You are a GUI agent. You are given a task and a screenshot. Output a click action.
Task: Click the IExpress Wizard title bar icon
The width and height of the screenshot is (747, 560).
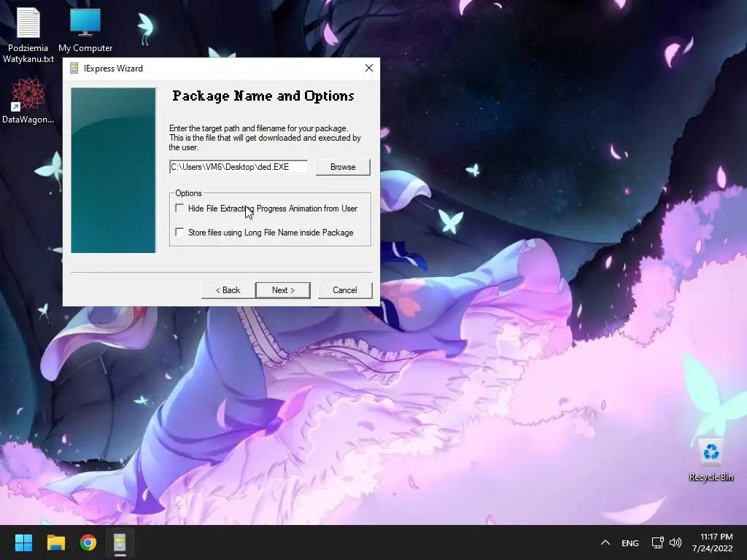point(74,68)
